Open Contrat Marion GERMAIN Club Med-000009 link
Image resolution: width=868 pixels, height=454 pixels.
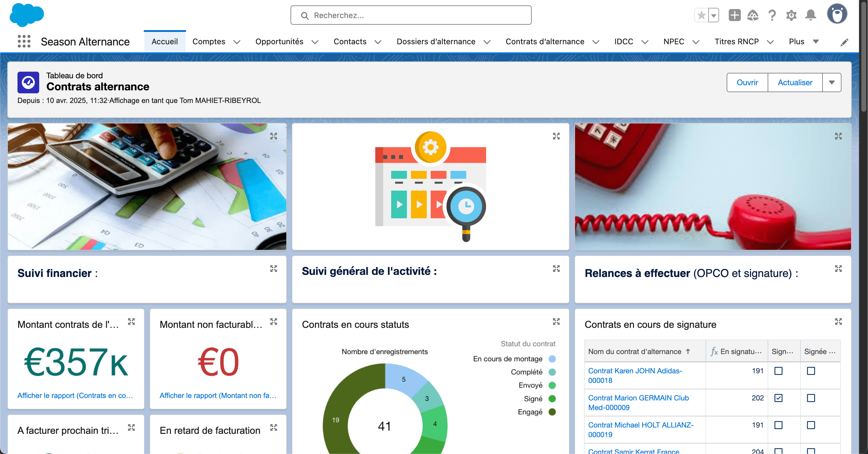pyautogui.click(x=639, y=403)
